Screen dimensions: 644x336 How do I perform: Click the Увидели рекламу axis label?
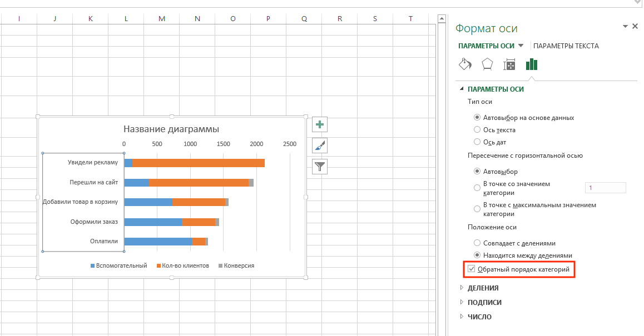tap(93, 163)
